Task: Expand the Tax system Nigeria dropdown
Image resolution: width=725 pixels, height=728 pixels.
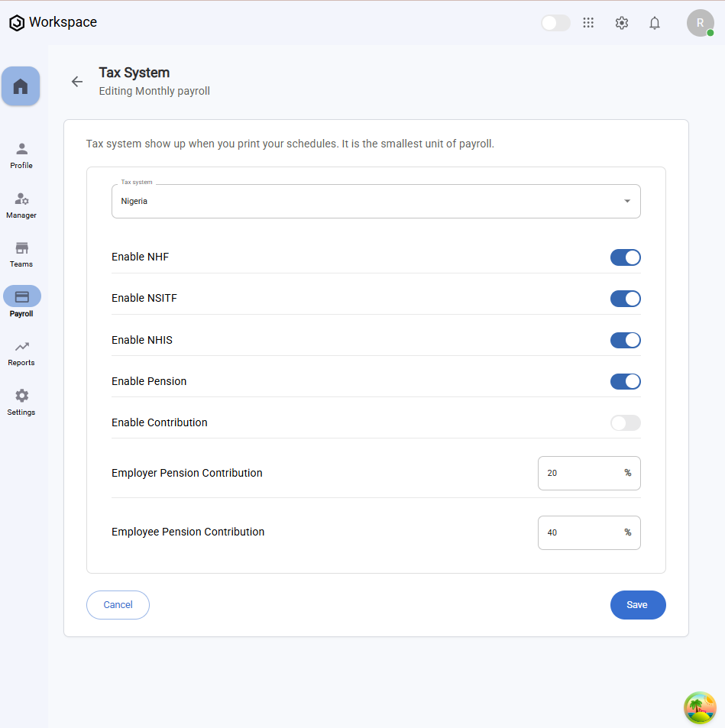Action: [x=376, y=202]
